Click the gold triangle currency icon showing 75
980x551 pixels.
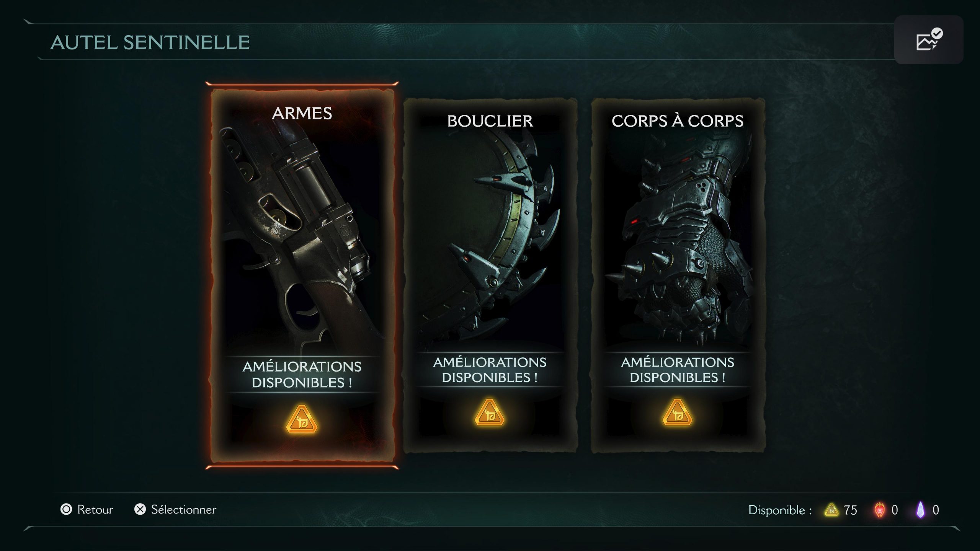click(x=831, y=510)
